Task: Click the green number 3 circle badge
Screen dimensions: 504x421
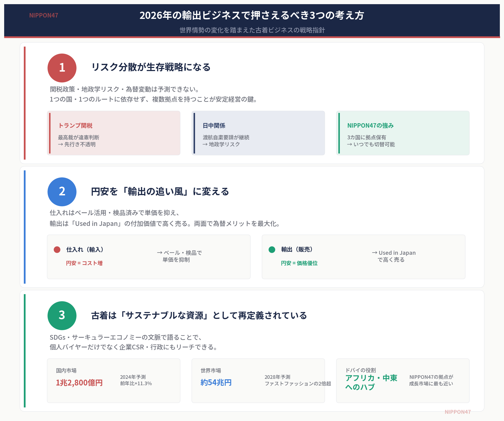Action: 62,316
